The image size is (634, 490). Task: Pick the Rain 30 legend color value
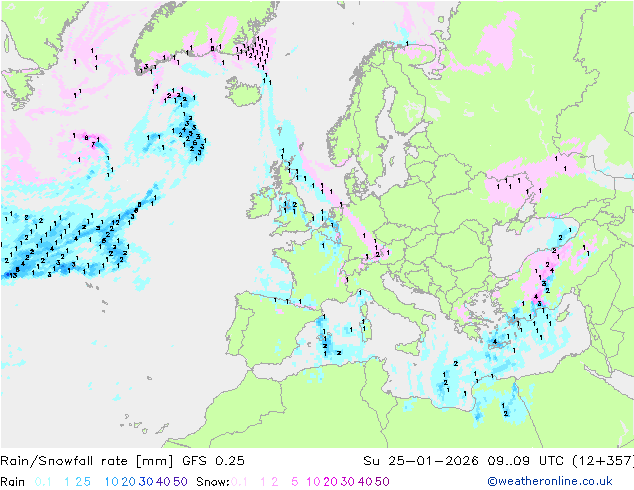146,482
